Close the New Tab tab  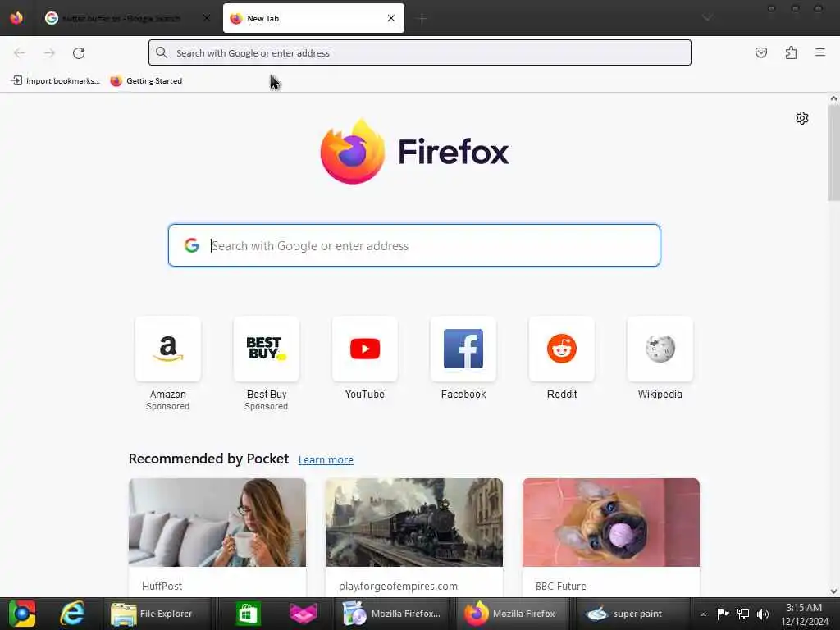[391, 18]
